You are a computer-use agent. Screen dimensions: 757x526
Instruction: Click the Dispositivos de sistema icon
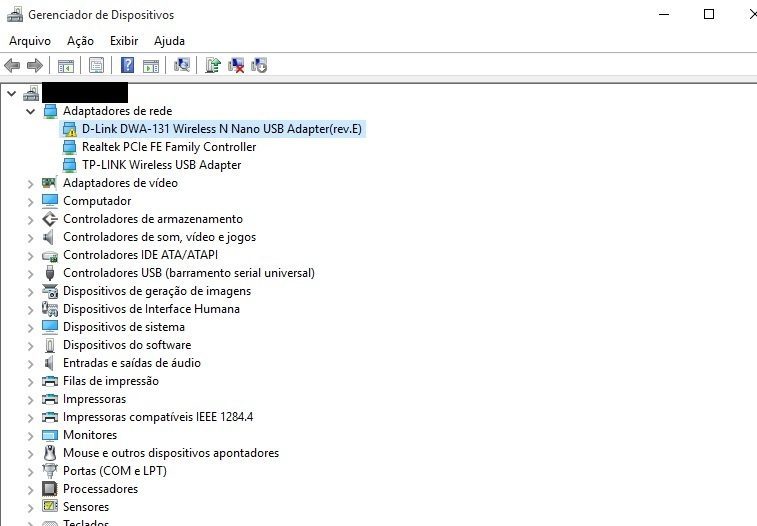50,327
